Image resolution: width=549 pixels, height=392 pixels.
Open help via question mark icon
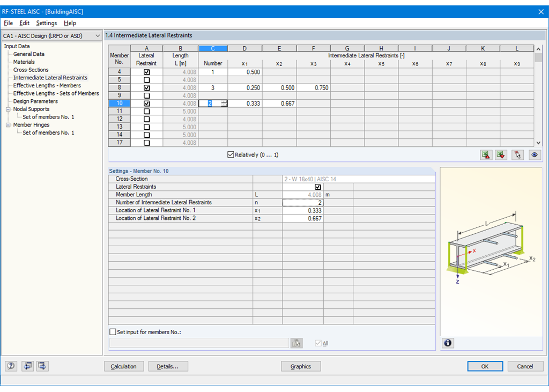click(11, 366)
